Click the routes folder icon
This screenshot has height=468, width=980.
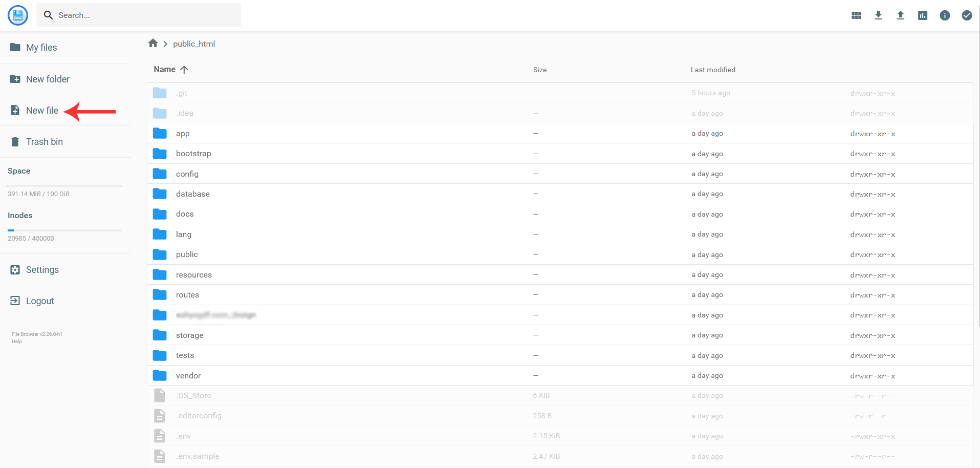pos(160,295)
